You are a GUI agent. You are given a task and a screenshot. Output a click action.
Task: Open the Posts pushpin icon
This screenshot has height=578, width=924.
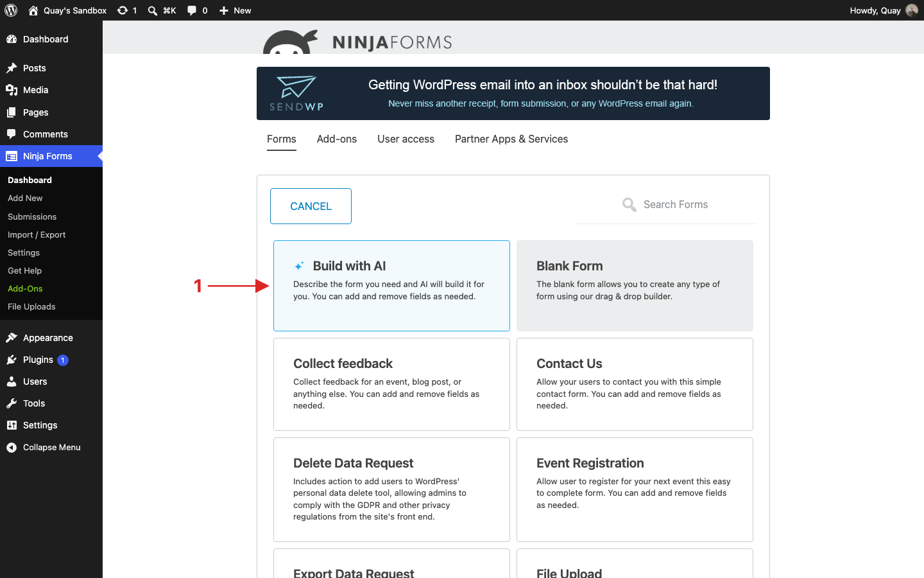coord(12,68)
